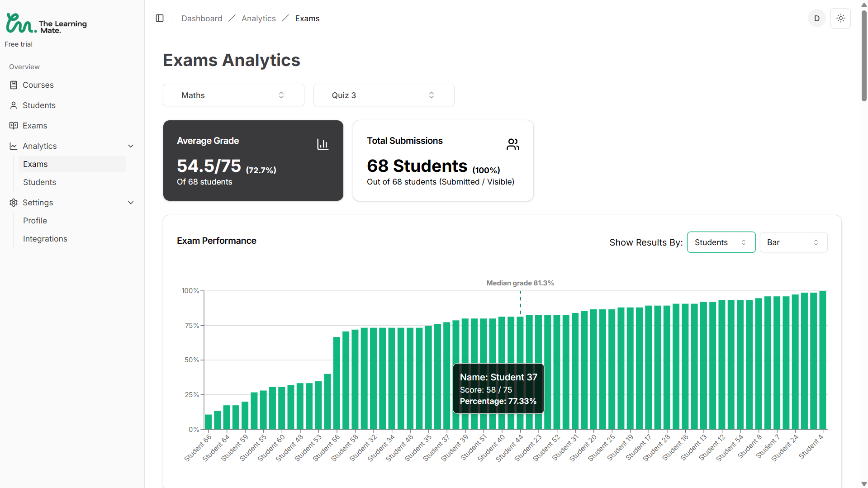Open the top-level Exams sidebar item
Image resolution: width=868 pixels, height=488 pixels.
35,126
